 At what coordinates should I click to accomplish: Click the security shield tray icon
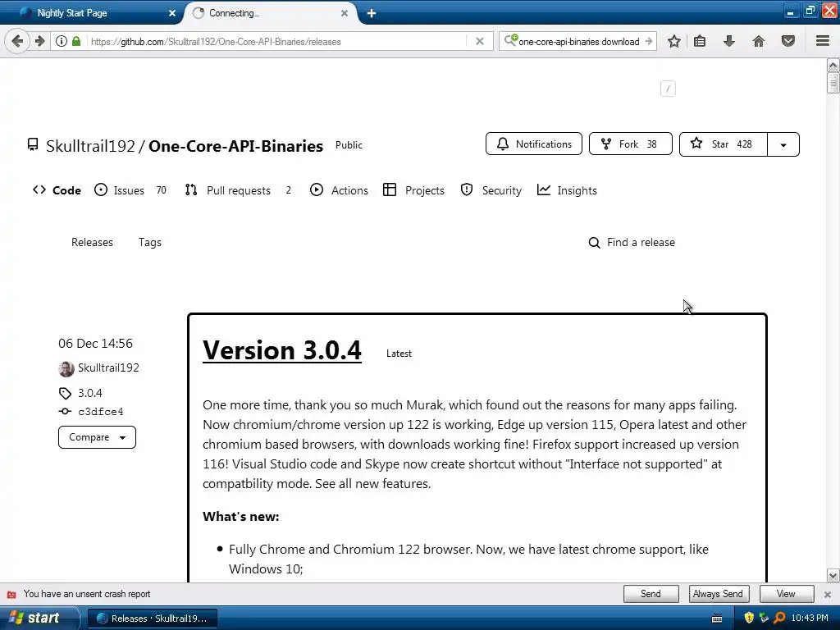[749, 618]
